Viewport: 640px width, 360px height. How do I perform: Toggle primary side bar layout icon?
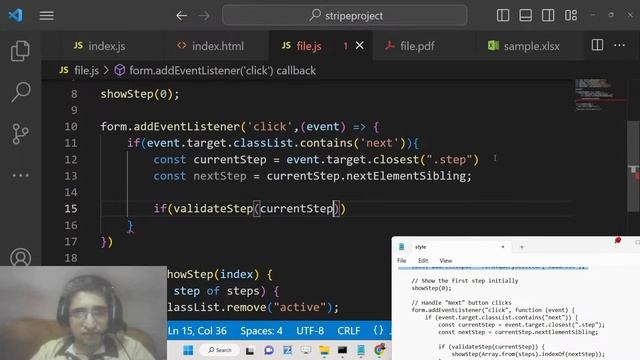(503, 16)
